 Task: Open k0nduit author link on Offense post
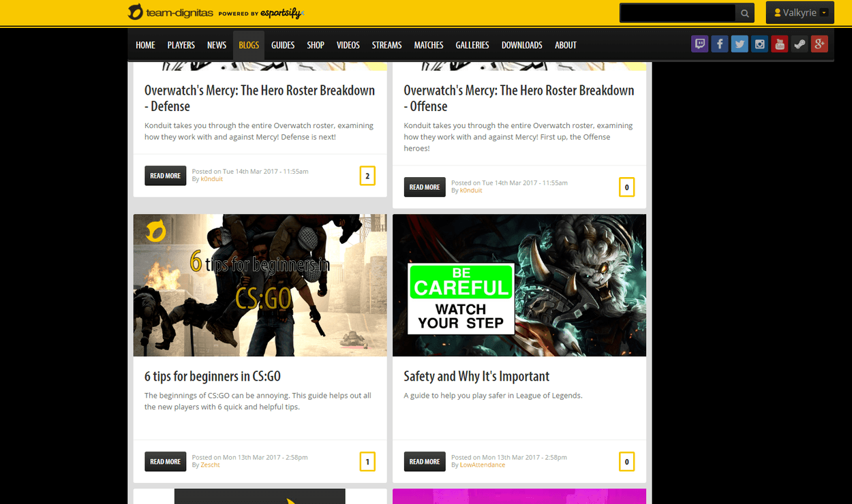click(x=471, y=191)
